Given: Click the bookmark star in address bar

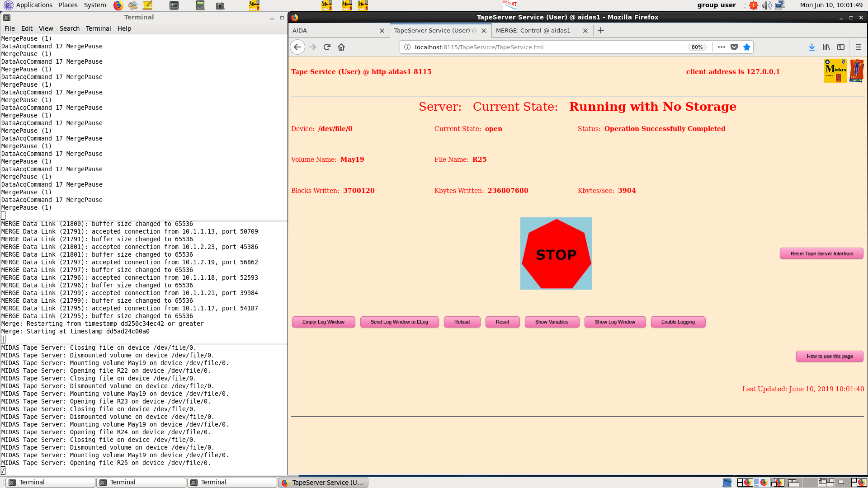Looking at the screenshot, I should tap(747, 47).
